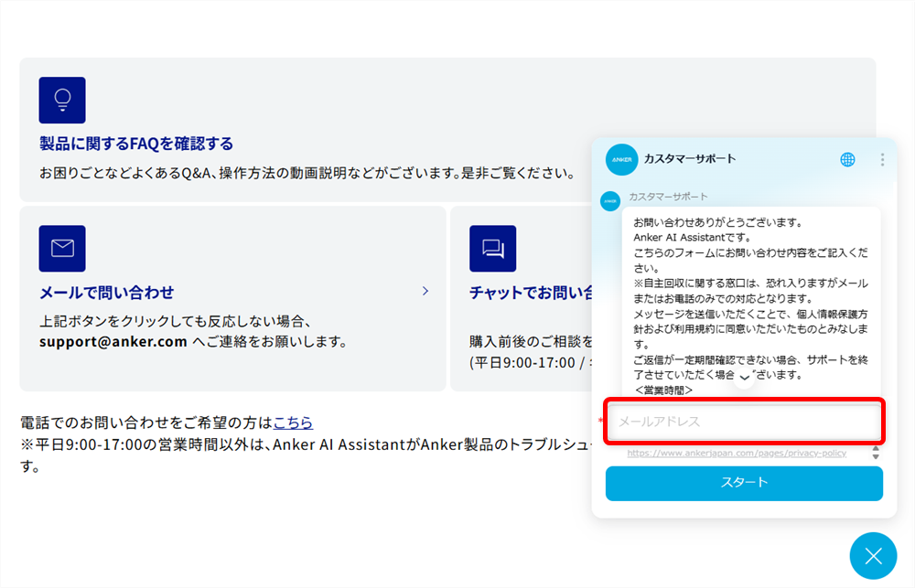Click the email address input field
Viewport: 915px width, 588px height.
744,422
